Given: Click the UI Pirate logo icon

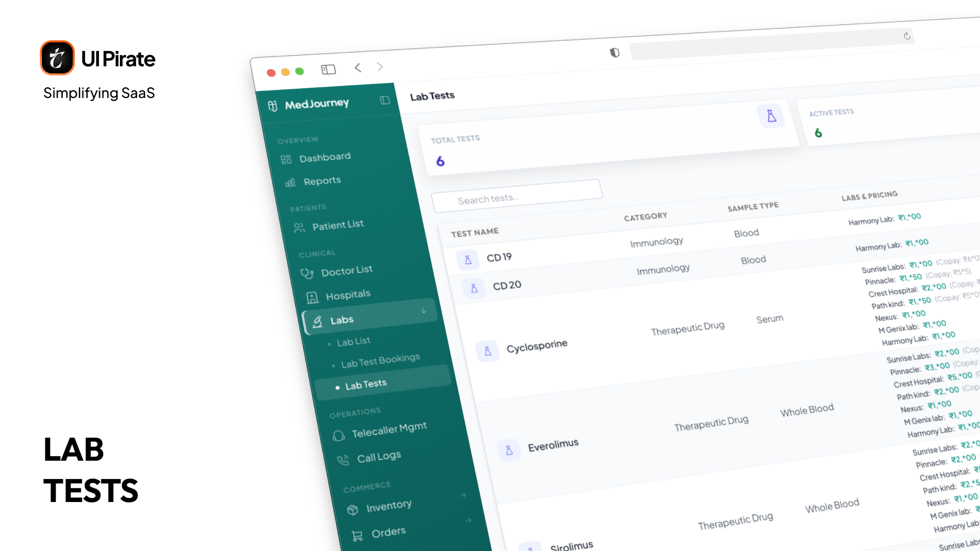Looking at the screenshot, I should [x=57, y=58].
